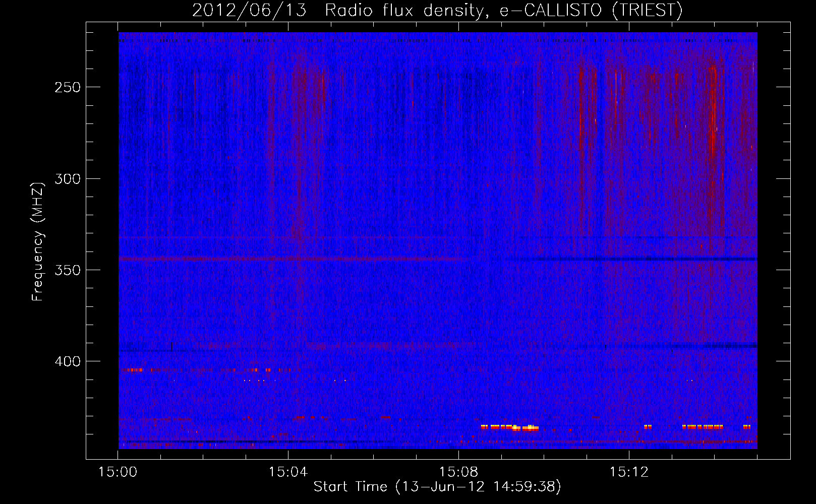Click the 350 frequency tick label
The image size is (816, 504).
(68, 270)
